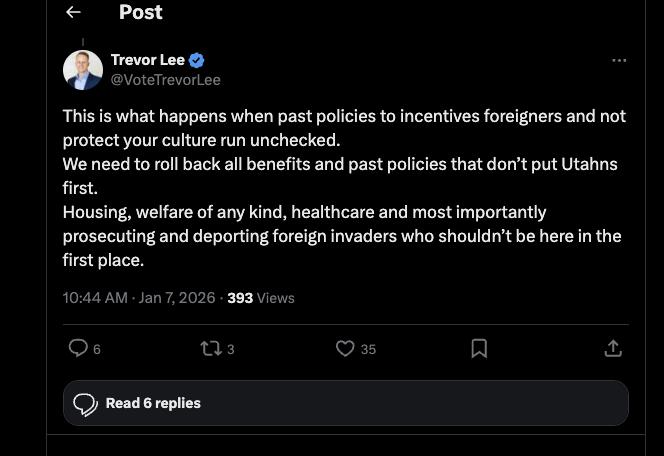Click the repost arrows icon
The height and width of the screenshot is (456, 664).
tap(210, 348)
